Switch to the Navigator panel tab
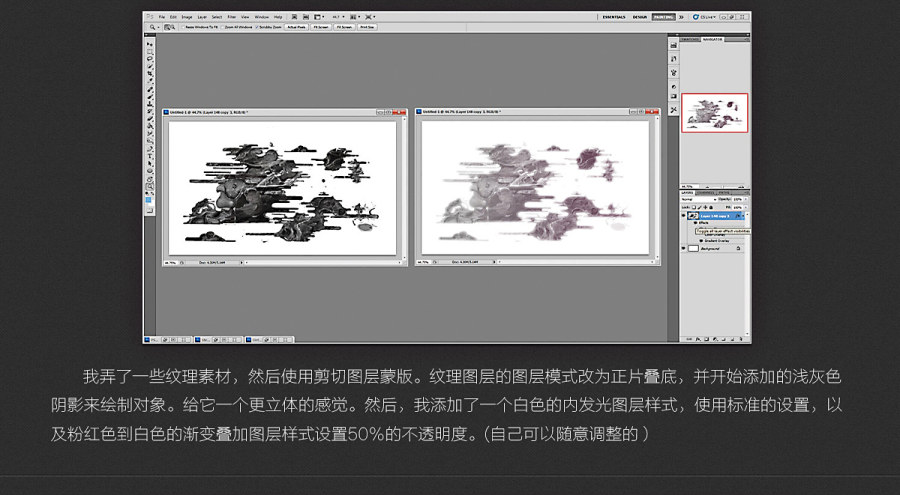The image size is (900, 495). click(712, 39)
